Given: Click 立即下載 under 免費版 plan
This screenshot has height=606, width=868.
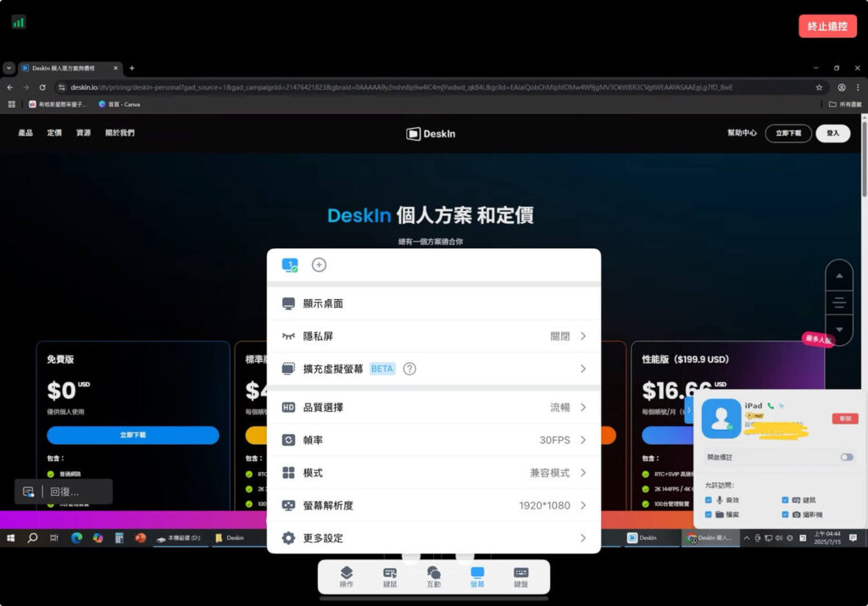Looking at the screenshot, I should pos(133,435).
